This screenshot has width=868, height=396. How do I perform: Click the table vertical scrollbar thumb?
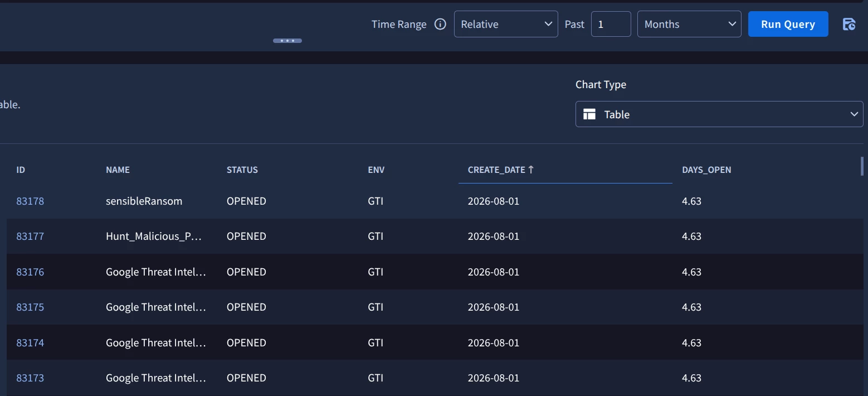click(862, 166)
